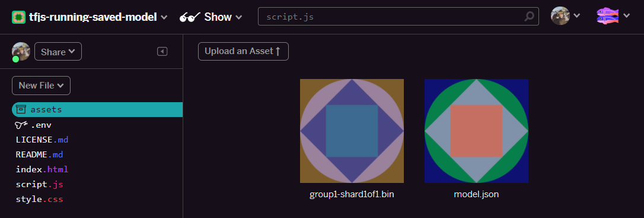Screen dimensions: 644x218
Task: Click the key icon next to .env
Action: 21,125
